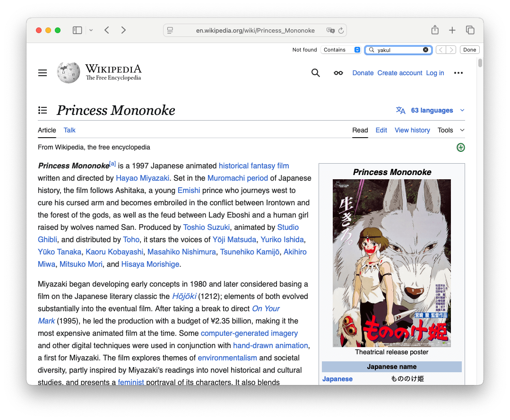Open the Kaoru Kobayashi link
This screenshot has height=420, width=510.
(114, 252)
